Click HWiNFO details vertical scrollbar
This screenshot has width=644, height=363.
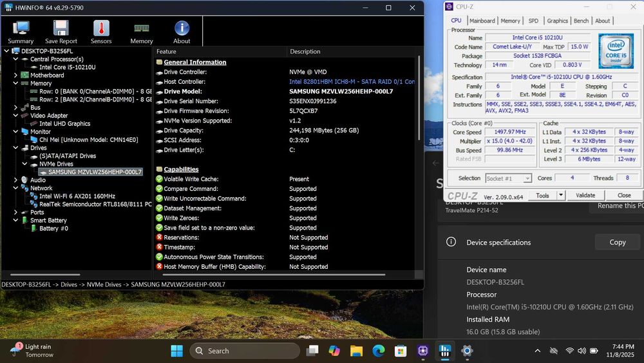coord(419,98)
